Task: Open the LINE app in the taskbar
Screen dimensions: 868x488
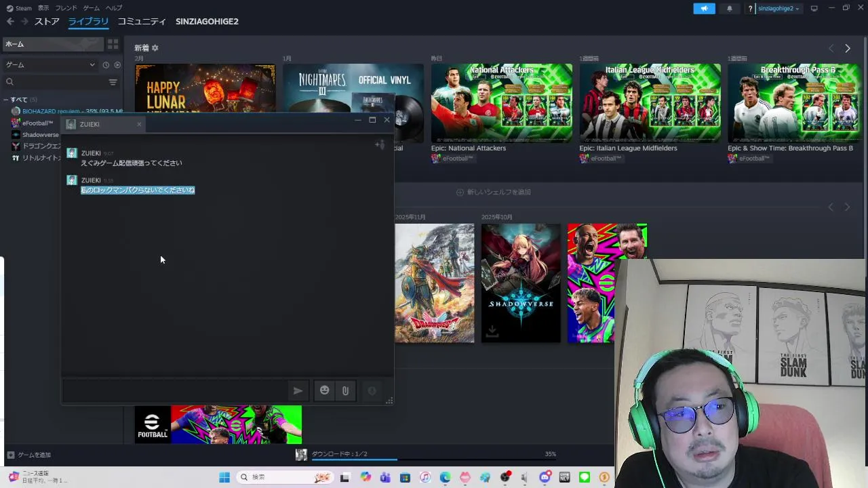Action: pos(585,477)
